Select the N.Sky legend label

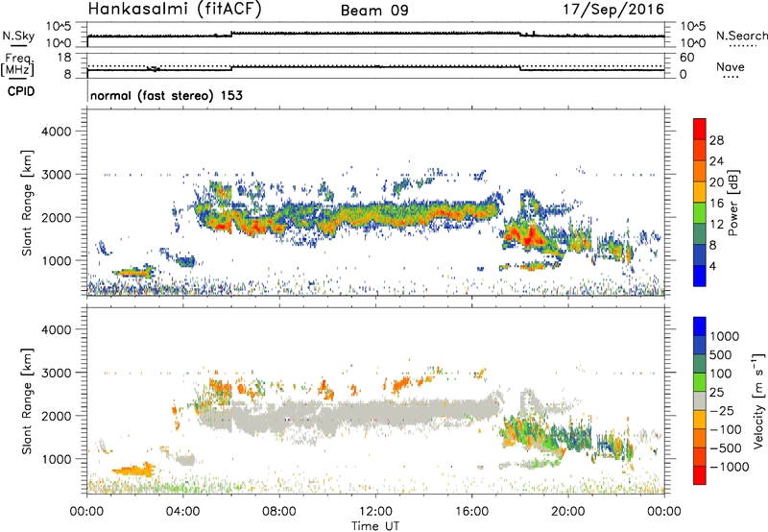18,36
